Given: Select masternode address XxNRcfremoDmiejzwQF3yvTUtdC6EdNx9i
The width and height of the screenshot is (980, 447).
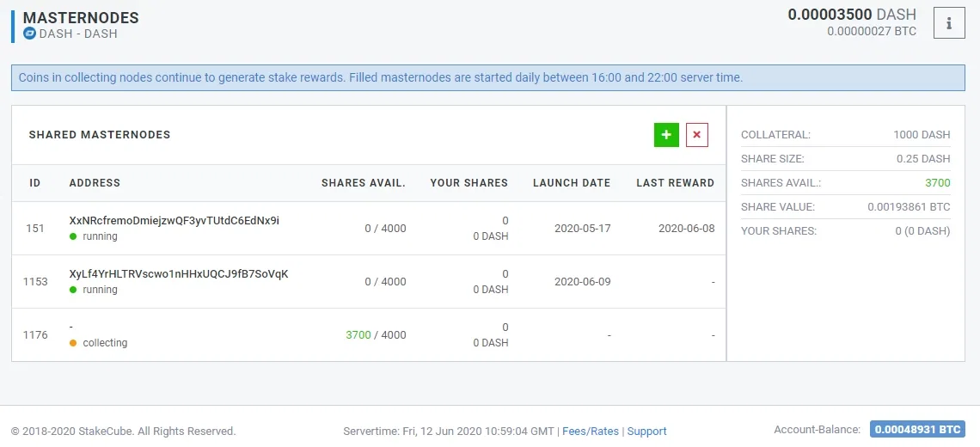Looking at the screenshot, I should click(175, 221).
